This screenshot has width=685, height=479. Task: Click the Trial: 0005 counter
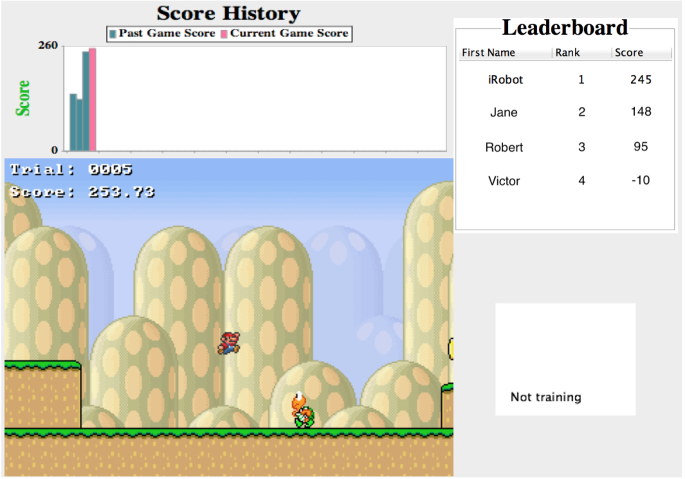[x=71, y=170]
